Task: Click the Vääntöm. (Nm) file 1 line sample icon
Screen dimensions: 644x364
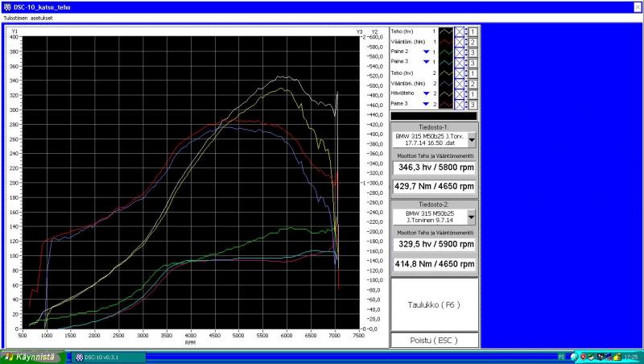Action: tap(445, 41)
